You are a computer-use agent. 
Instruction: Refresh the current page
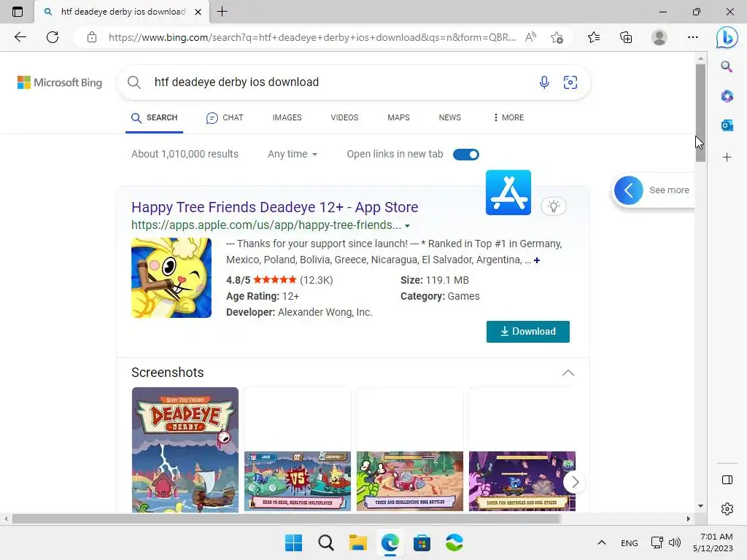coord(53,37)
